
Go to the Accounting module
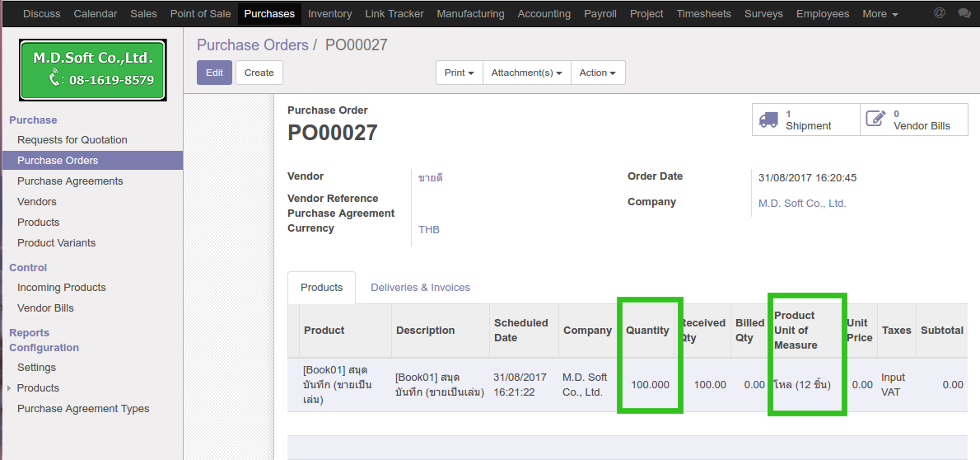(544, 14)
